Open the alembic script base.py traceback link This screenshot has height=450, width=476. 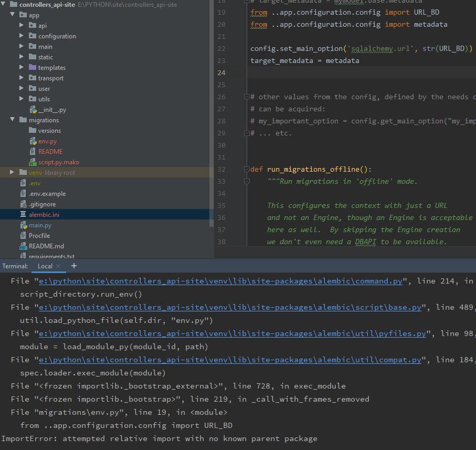point(230,307)
